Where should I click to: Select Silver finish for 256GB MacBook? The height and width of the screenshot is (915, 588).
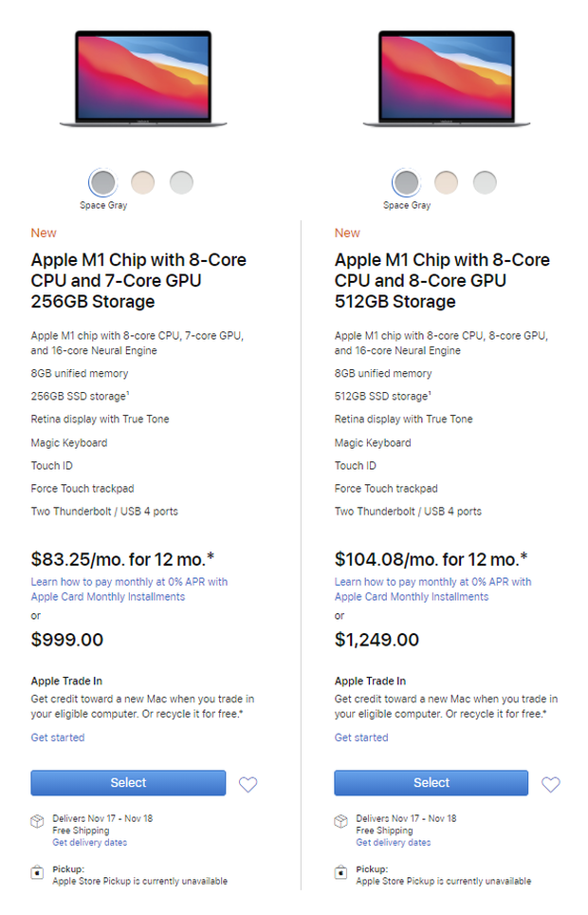pos(181,182)
